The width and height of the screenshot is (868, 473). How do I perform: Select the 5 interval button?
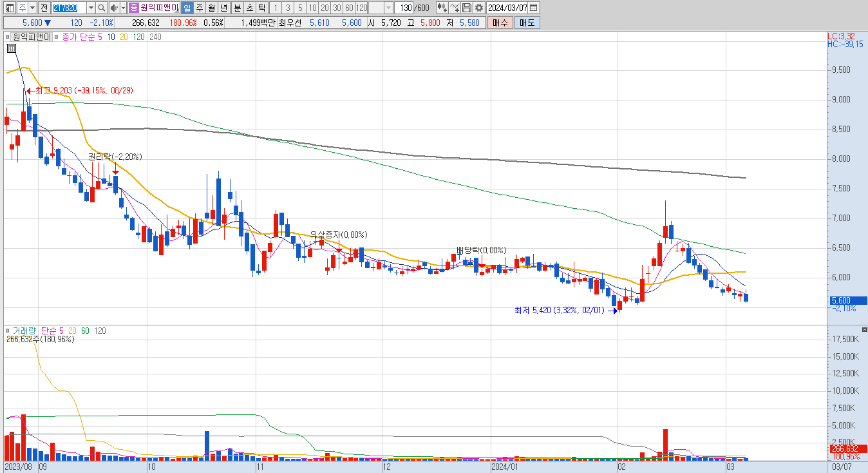click(x=300, y=8)
